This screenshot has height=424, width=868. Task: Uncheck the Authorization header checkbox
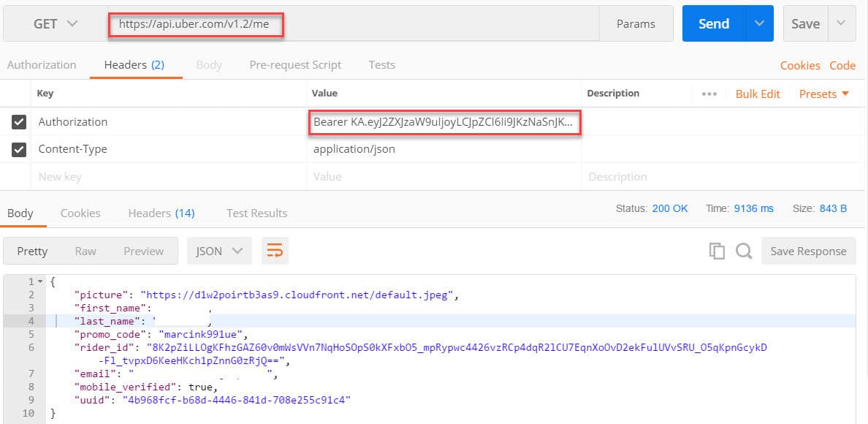19,122
